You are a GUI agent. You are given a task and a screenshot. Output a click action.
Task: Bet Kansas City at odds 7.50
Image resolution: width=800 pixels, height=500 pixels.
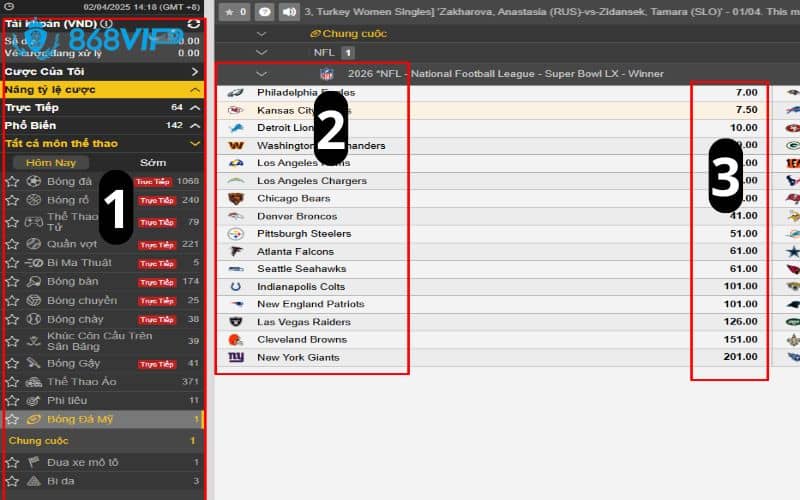click(x=746, y=110)
